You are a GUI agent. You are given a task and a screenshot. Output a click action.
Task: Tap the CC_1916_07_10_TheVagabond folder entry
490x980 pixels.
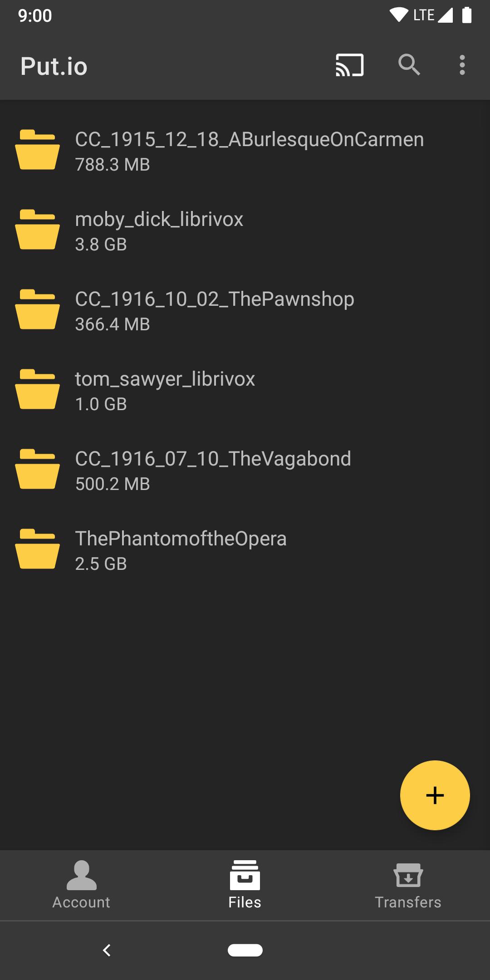click(213, 470)
